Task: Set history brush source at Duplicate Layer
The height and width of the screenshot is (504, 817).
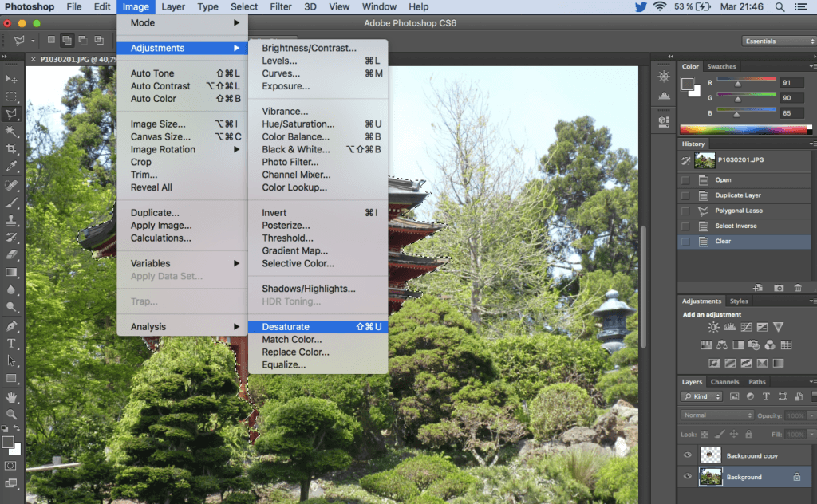Action: click(x=685, y=195)
